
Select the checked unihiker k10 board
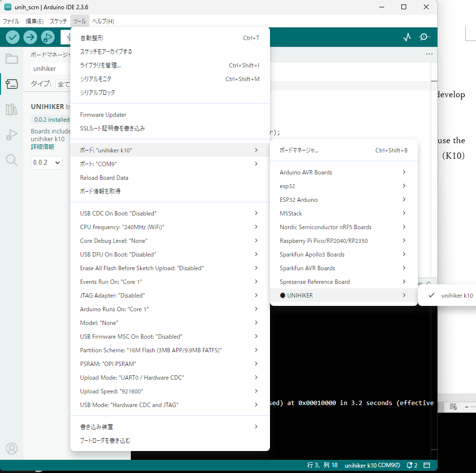[456, 295]
